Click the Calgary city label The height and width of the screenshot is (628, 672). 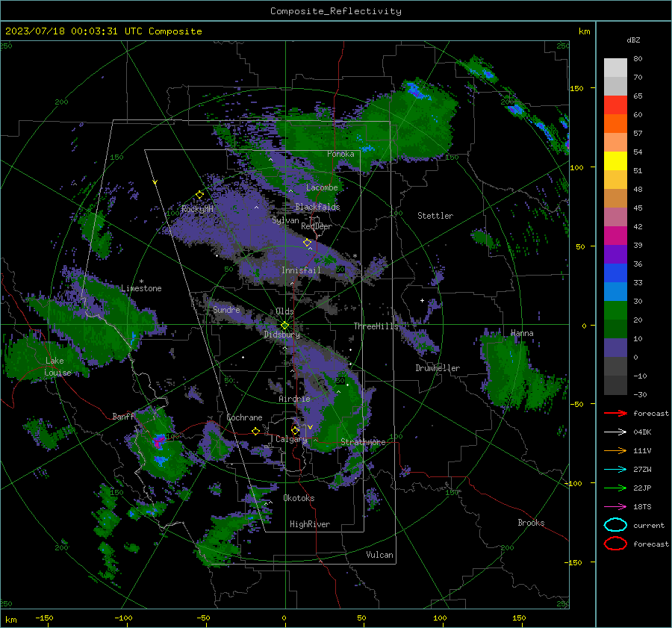291,439
